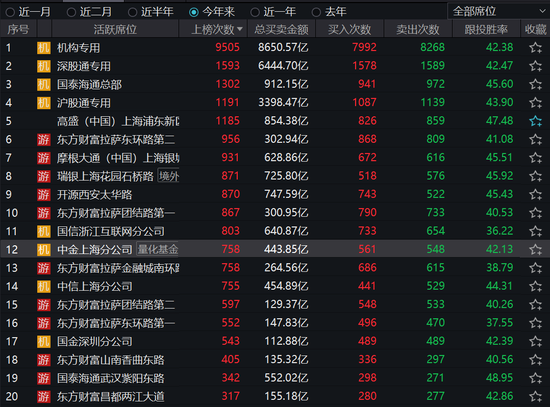550x407 pixels.
Task: Open the 国泰海通总部 seat name
Action: click(x=89, y=84)
